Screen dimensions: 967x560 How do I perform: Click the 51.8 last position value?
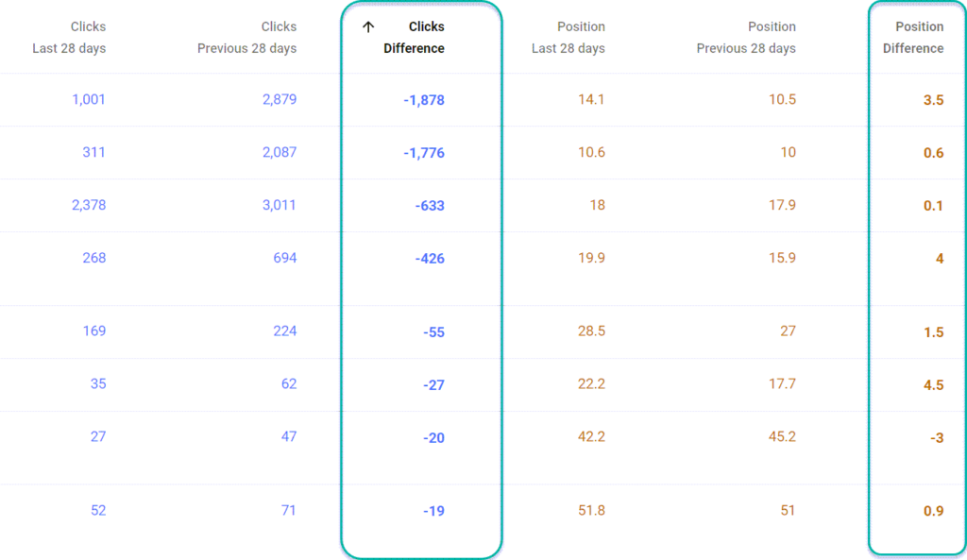coord(591,510)
